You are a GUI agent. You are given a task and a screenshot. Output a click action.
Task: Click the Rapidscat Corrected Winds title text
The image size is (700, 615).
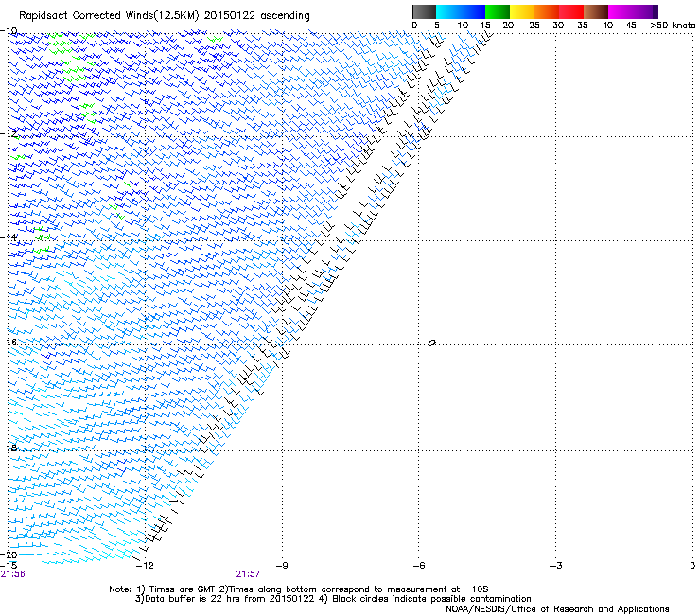pyautogui.click(x=165, y=16)
